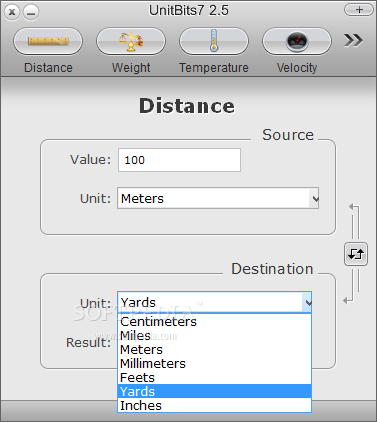377x422 pixels.
Task: Minimize the UnitBits7 window
Action: coord(31,13)
